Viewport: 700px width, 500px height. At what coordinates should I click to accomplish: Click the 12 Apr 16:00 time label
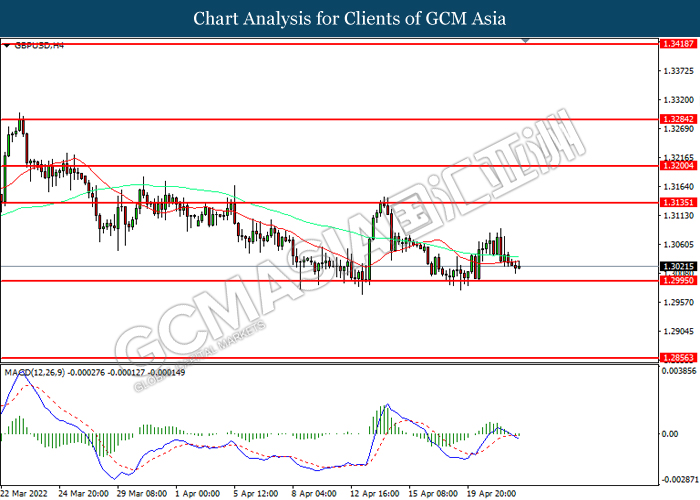375,493
